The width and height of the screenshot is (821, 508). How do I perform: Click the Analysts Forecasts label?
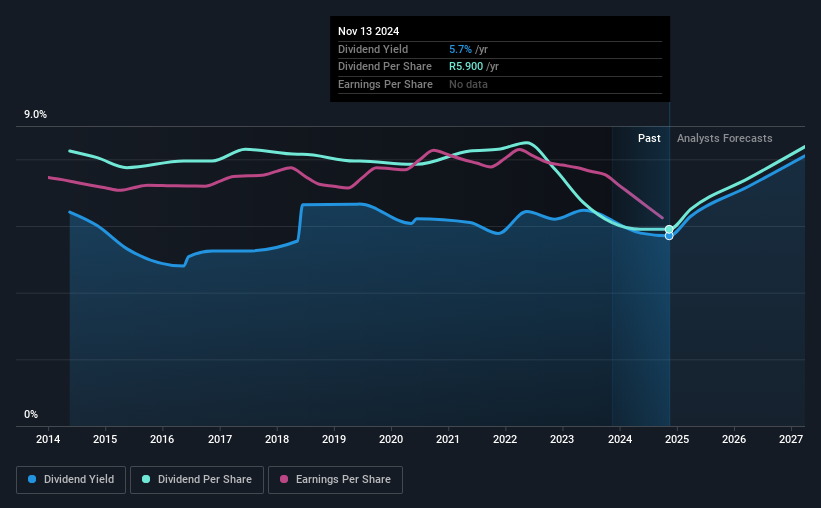pos(725,138)
